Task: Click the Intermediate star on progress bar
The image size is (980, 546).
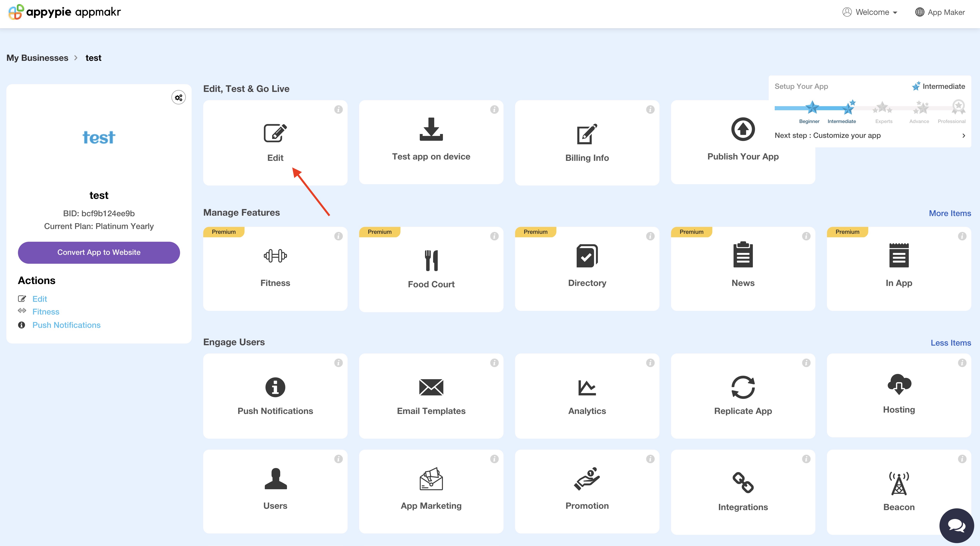Action: pyautogui.click(x=848, y=108)
